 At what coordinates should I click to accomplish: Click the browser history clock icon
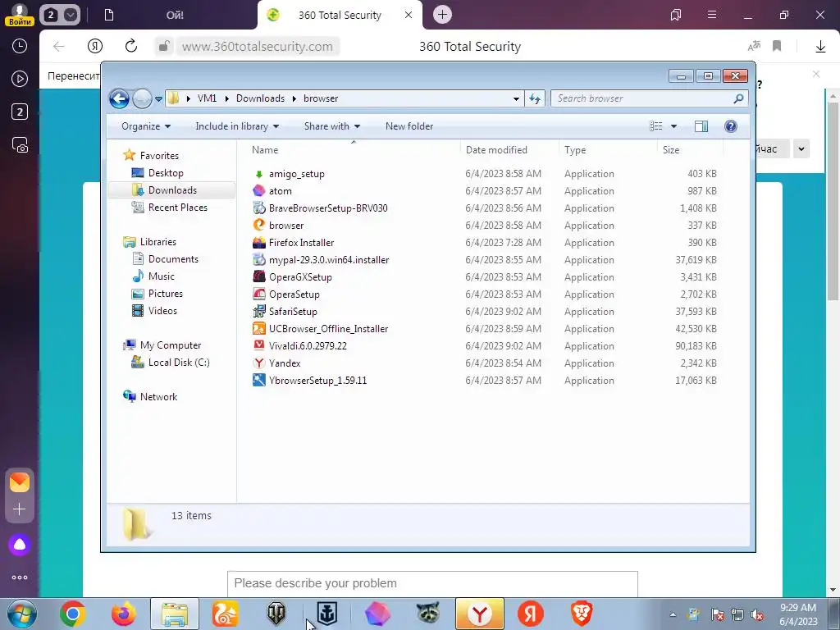click(x=20, y=46)
